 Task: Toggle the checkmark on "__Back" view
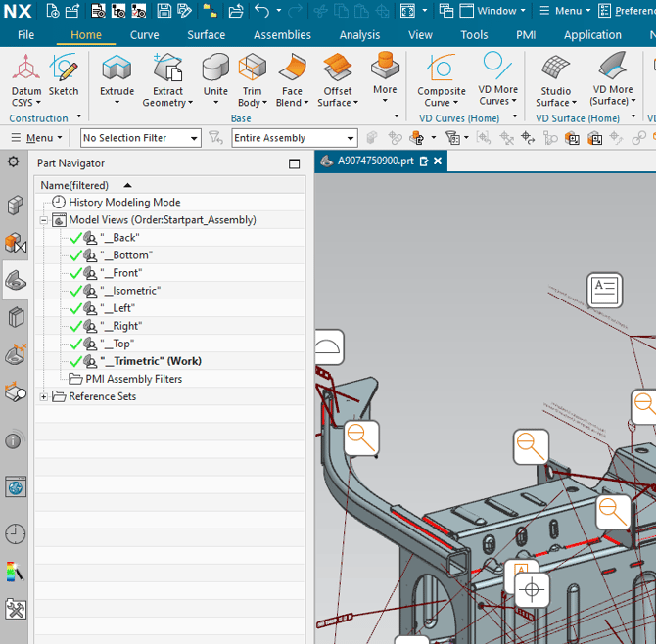coord(75,238)
